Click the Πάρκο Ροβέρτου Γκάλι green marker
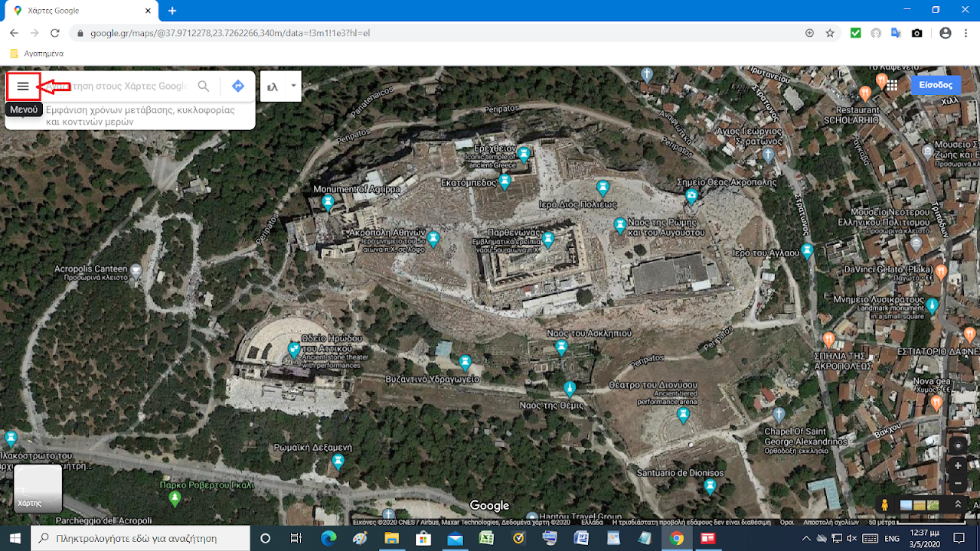Image resolution: width=980 pixels, height=551 pixels. [175, 499]
